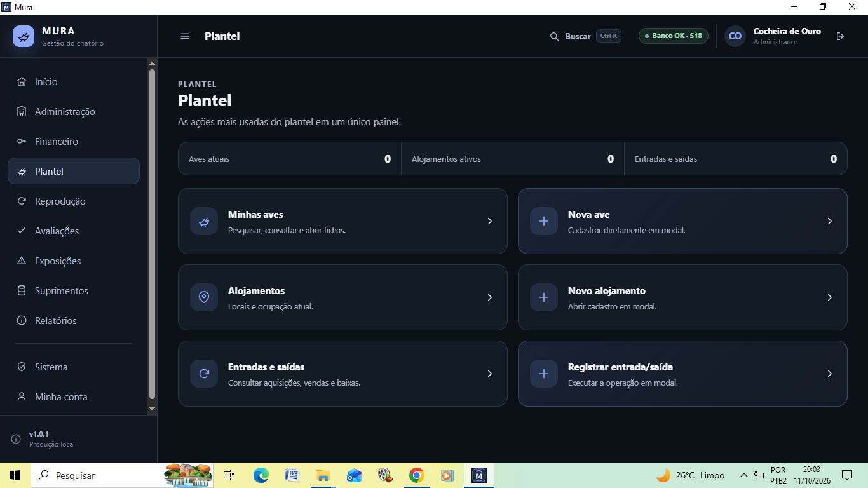Click the bird icon on Minhas aves card

pos(204,221)
